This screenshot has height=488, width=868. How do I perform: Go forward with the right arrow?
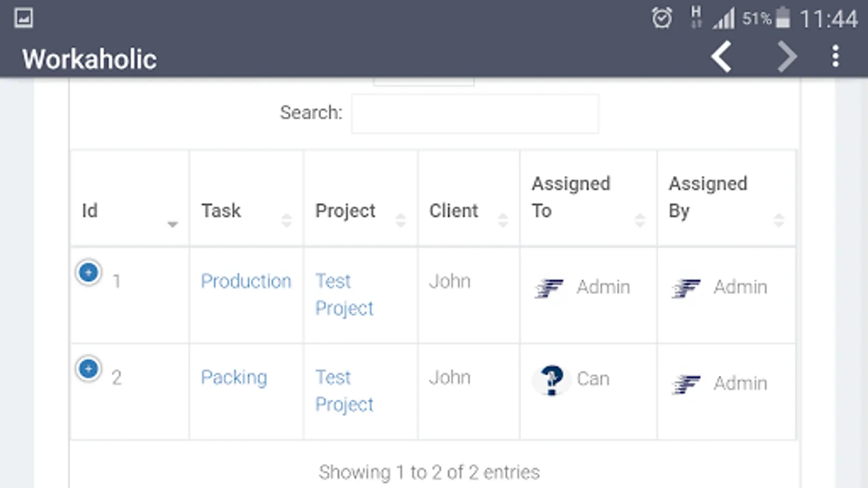click(787, 56)
